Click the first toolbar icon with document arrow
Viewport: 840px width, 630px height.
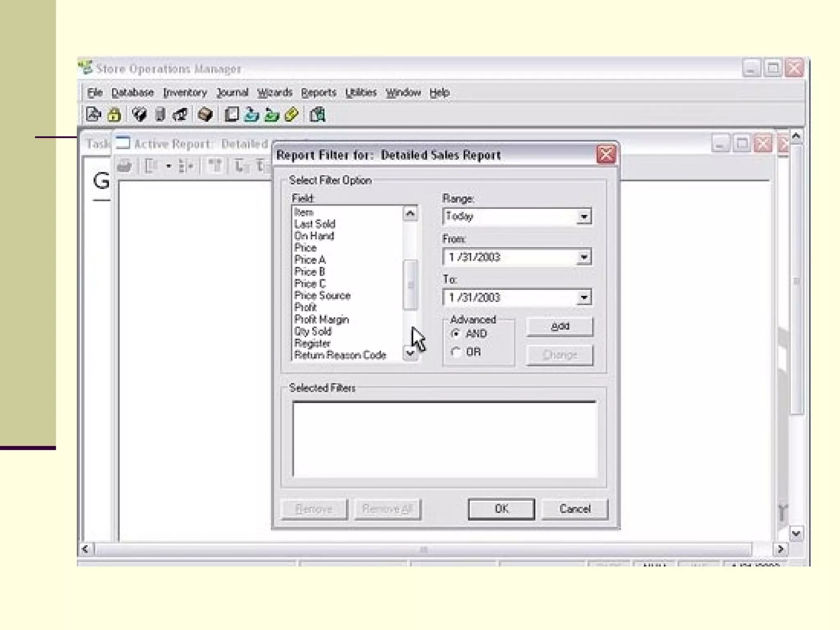point(94,114)
